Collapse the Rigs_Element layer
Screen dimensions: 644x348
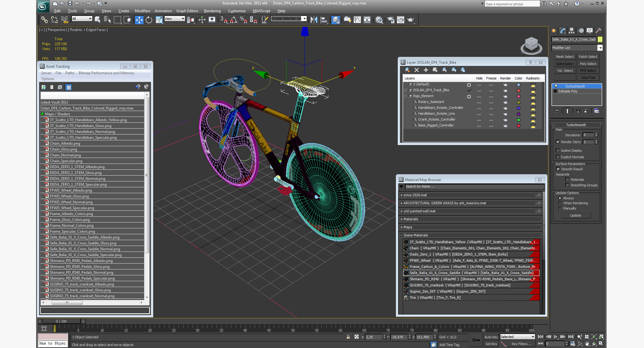pos(406,96)
